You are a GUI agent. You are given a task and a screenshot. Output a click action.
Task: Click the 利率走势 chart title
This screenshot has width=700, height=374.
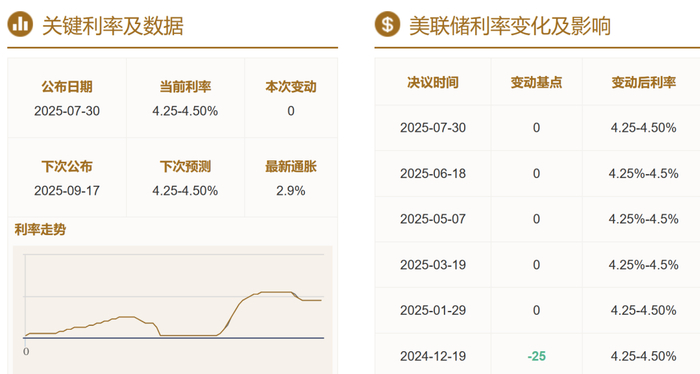[40, 229]
